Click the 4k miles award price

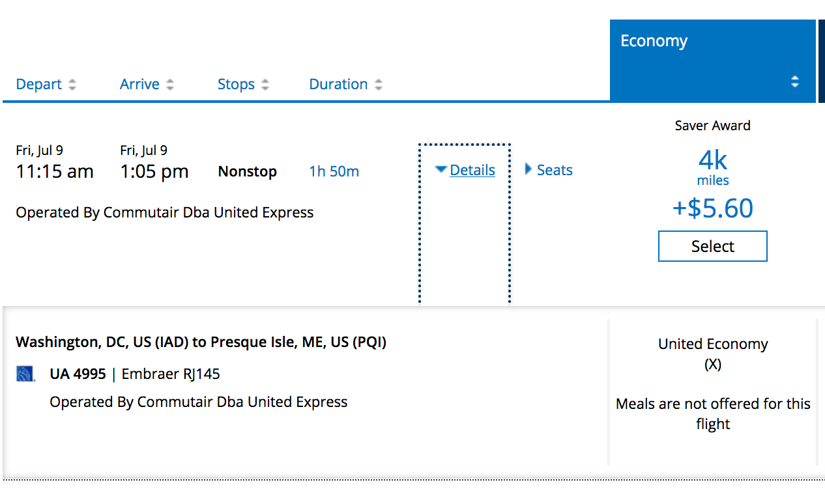[712, 167]
